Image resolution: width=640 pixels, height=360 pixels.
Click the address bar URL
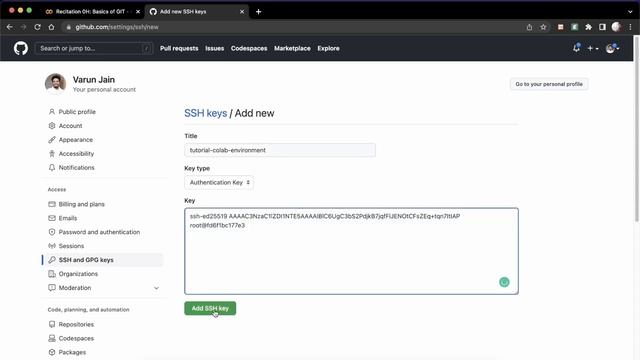117,27
